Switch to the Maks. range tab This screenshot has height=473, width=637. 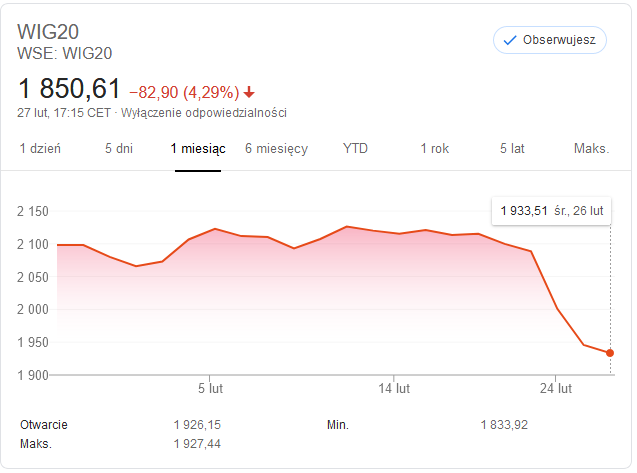click(x=591, y=149)
